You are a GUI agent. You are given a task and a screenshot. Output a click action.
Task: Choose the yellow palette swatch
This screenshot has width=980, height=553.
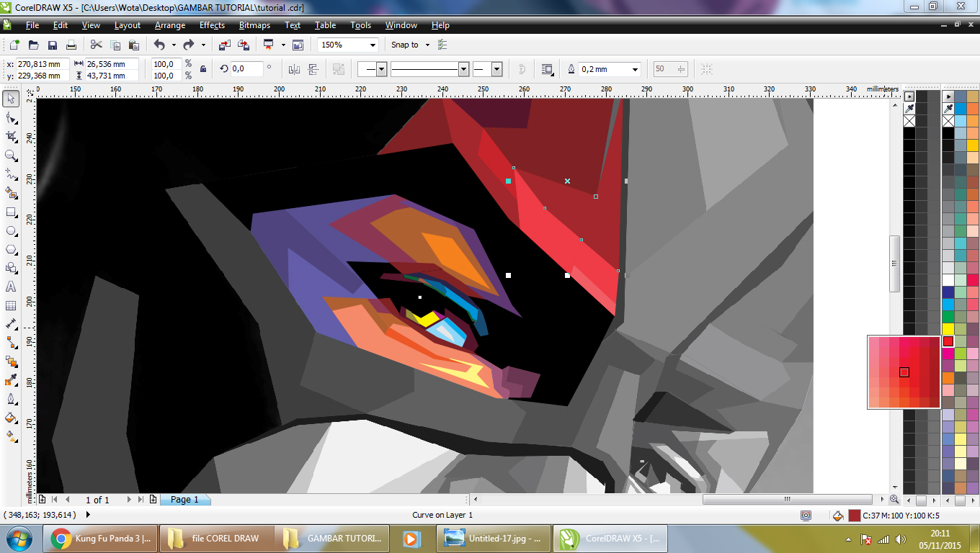click(948, 329)
